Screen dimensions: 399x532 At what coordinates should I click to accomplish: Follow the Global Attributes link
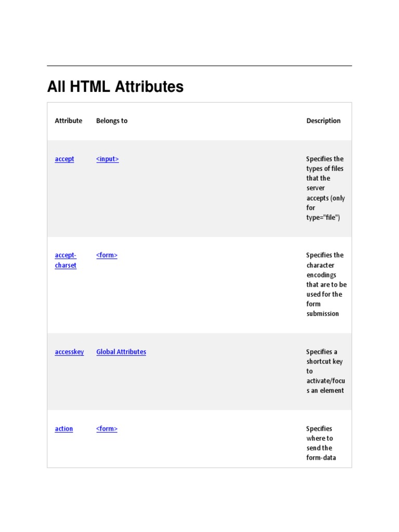pyautogui.click(x=121, y=352)
